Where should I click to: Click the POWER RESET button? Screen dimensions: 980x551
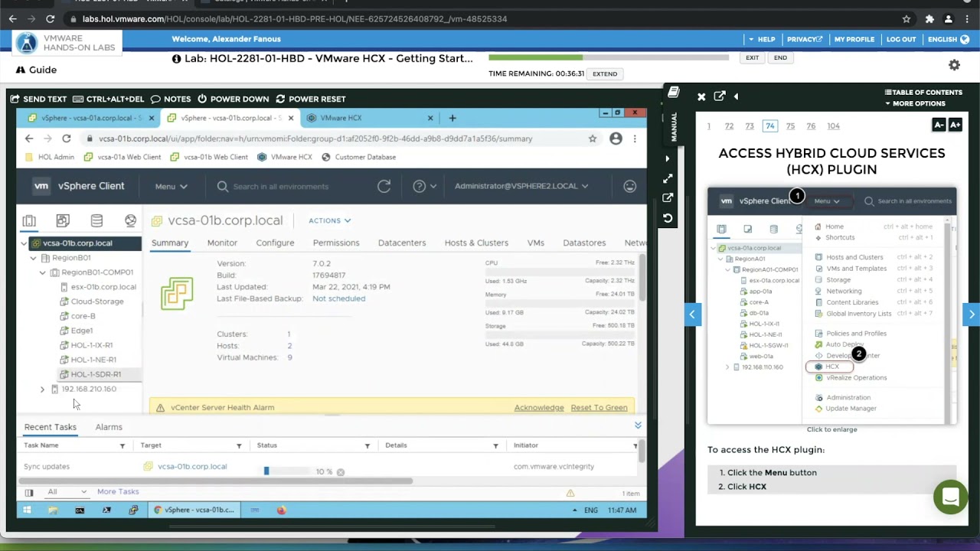coord(311,99)
